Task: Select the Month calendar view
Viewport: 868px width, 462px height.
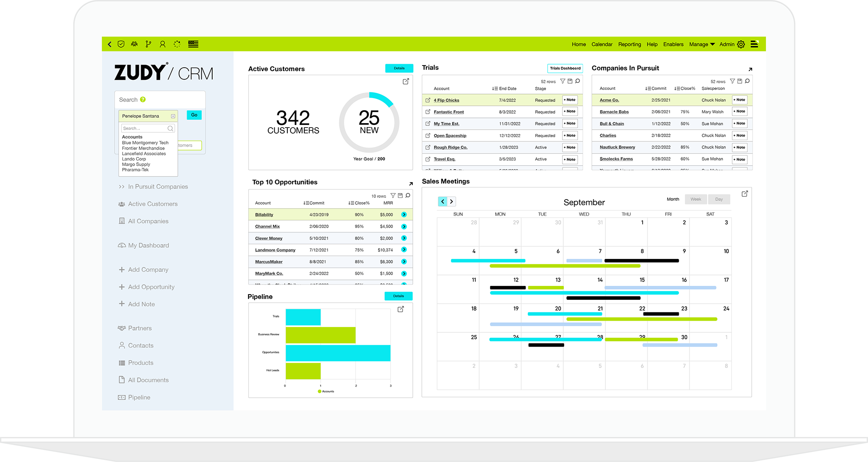Action: coord(673,200)
